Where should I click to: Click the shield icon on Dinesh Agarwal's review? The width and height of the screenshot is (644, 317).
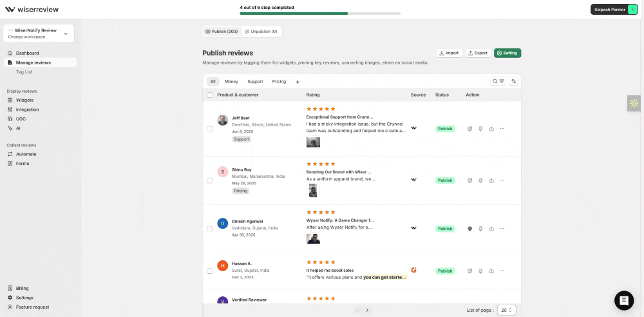pos(470,229)
